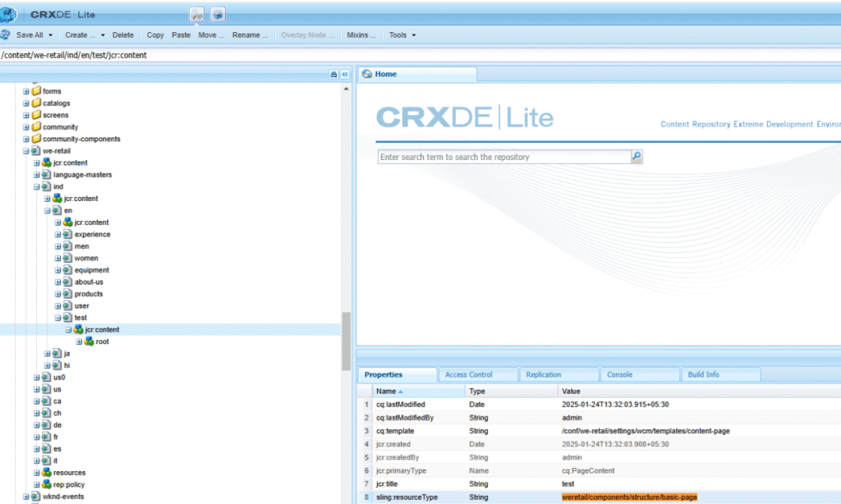
Task: Click the Home tab icon
Action: pos(367,74)
